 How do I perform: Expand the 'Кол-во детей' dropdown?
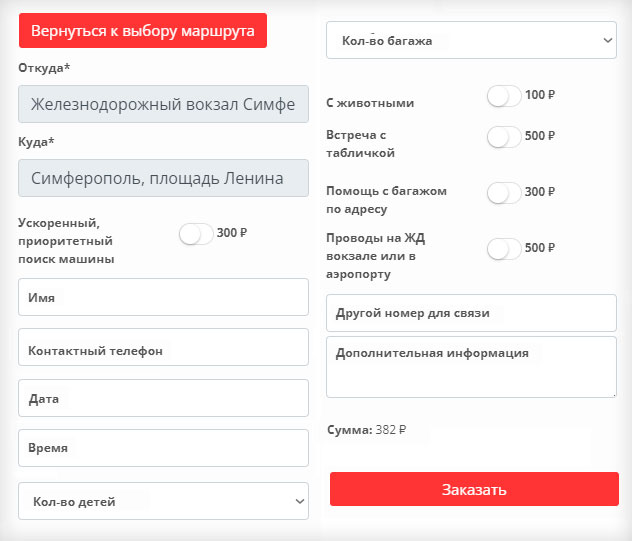163,501
